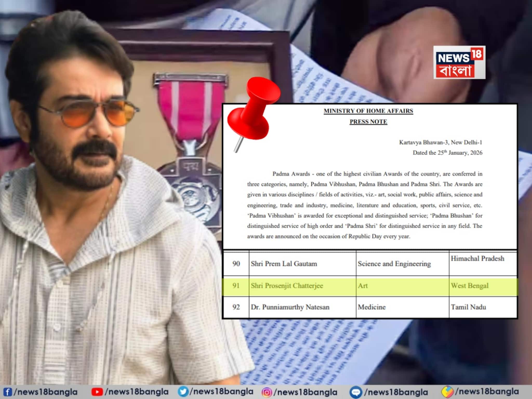Click the Science and Engineering cell

[394, 264]
